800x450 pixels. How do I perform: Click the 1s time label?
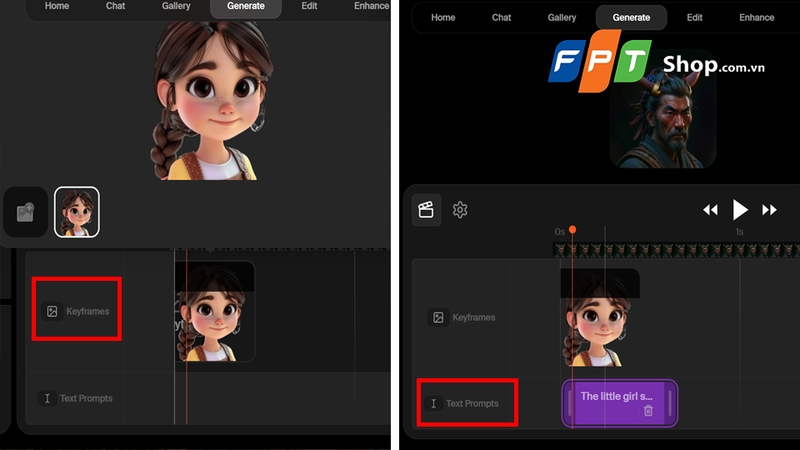(739, 232)
